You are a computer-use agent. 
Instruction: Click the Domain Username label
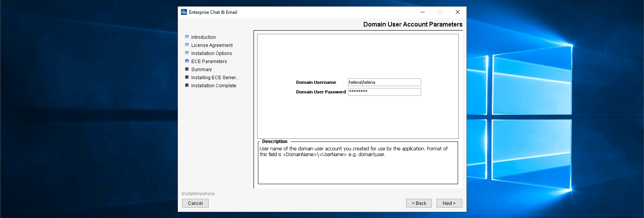point(316,82)
